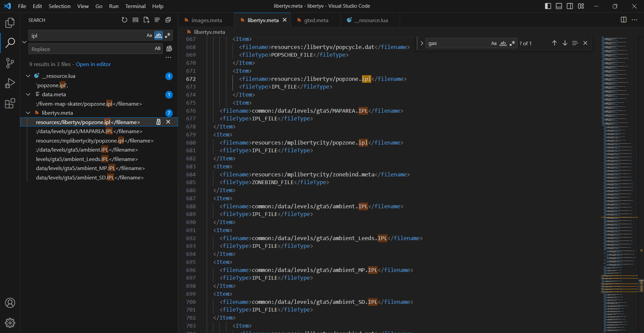The height and width of the screenshot is (333, 644).
Task: Go to previous match in find widget
Action: click(x=554, y=43)
